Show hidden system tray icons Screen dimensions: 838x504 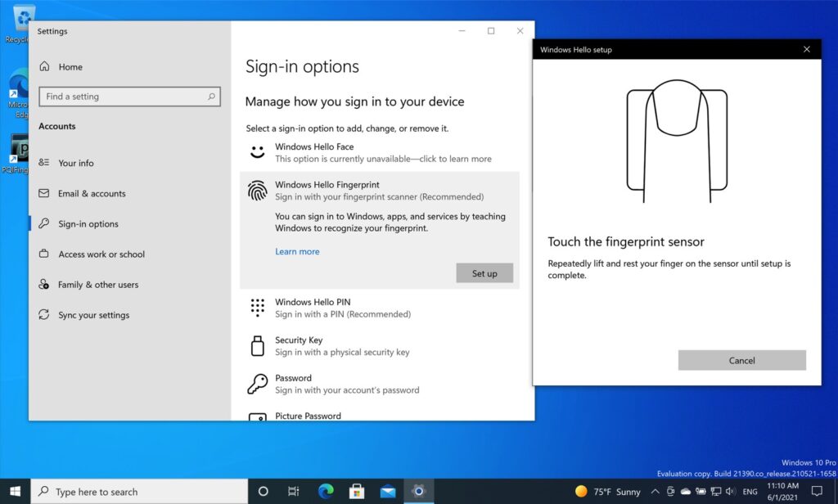pyautogui.click(x=656, y=492)
